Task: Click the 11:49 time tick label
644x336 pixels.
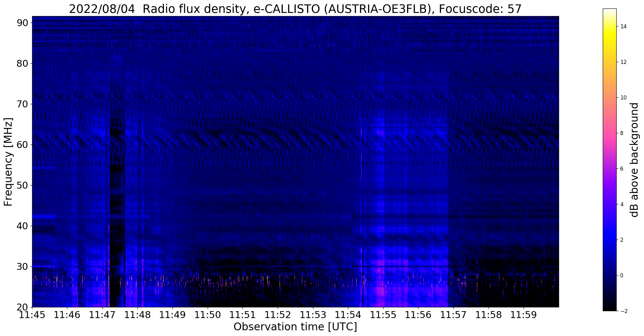Action: pyautogui.click(x=173, y=315)
